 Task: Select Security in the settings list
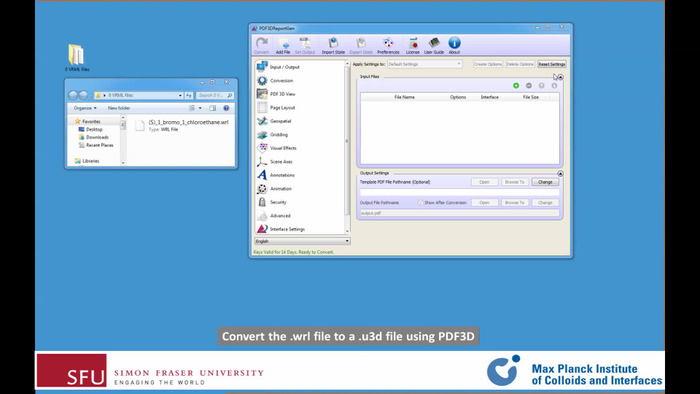tap(278, 202)
